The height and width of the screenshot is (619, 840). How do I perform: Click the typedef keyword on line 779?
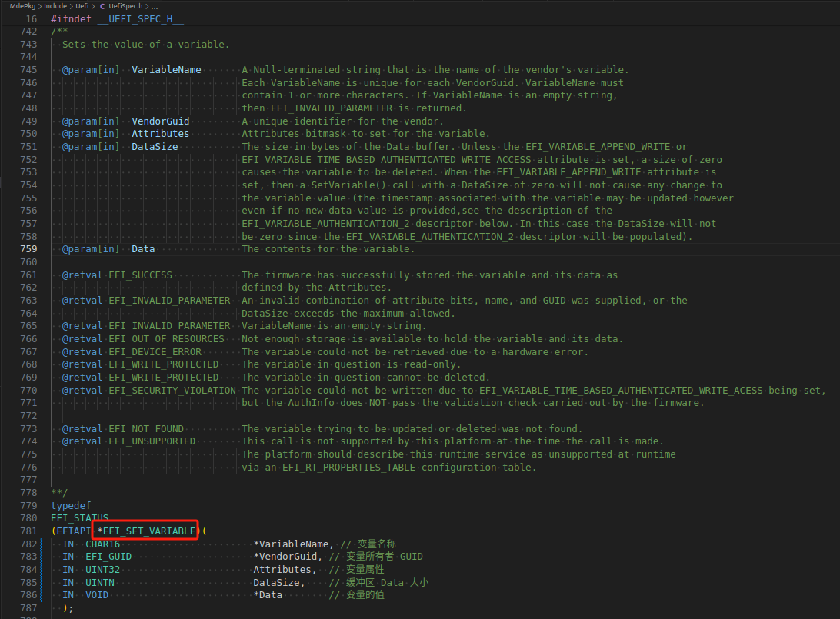70,505
